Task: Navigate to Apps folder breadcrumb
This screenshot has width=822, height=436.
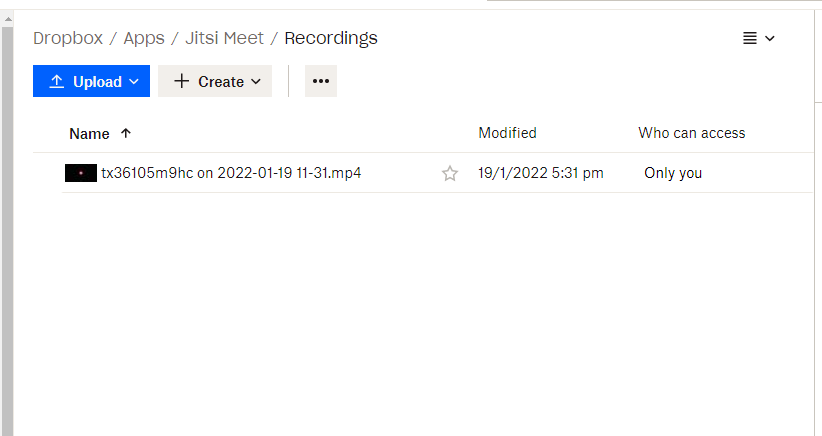Action: [144, 38]
